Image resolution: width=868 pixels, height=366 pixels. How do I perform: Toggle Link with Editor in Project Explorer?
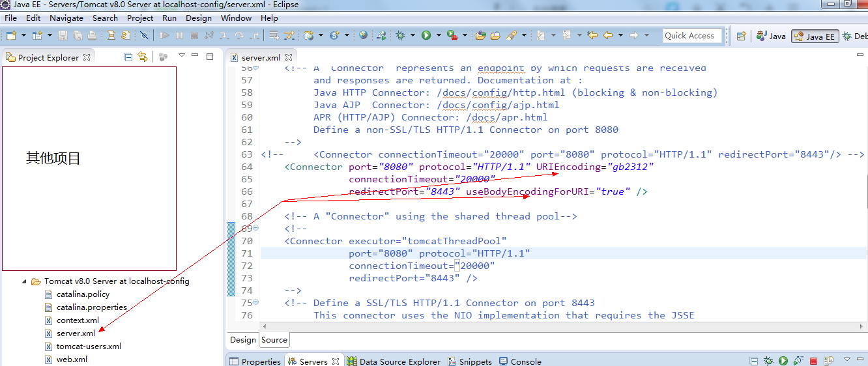pyautogui.click(x=143, y=57)
